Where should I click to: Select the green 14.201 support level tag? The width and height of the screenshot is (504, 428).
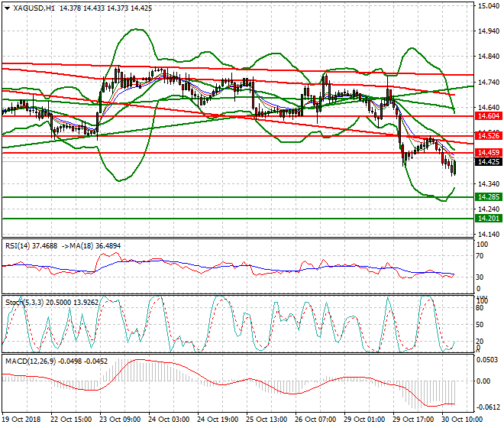click(x=487, y=219)
